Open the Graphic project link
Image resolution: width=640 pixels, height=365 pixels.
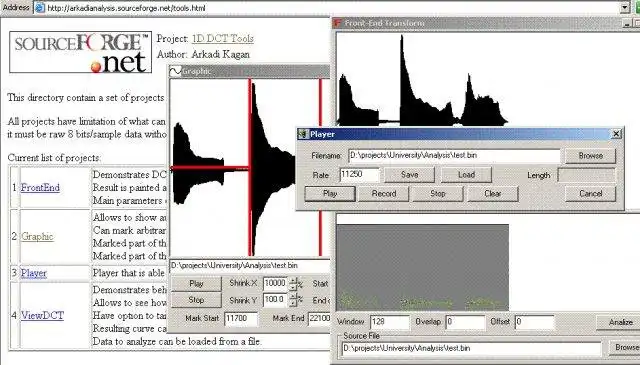37,236
